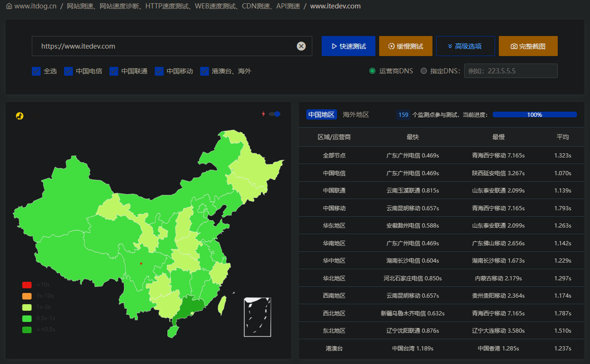
Task: Clear the URL field with the X icon
Action: tap(301, 46)
